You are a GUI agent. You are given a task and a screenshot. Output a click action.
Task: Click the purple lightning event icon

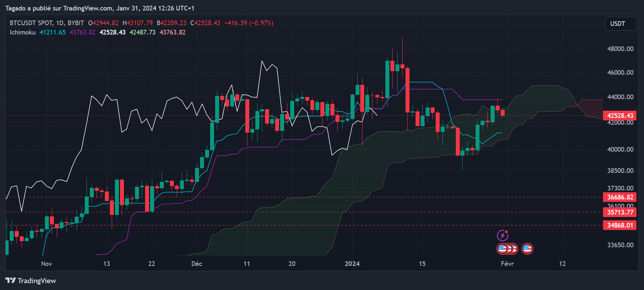pyautogui.click(x=502, y=236)
